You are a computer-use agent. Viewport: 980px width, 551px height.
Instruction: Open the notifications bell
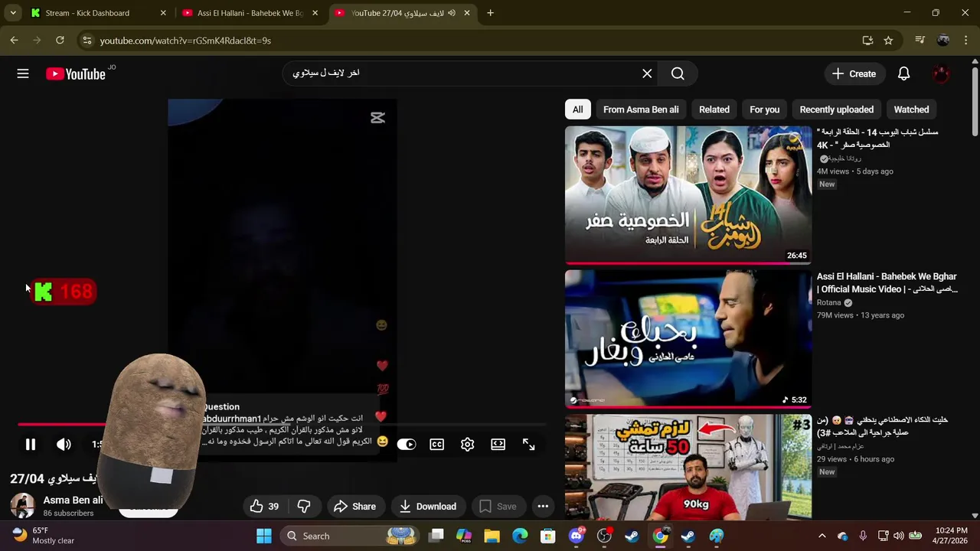(903, 73)
